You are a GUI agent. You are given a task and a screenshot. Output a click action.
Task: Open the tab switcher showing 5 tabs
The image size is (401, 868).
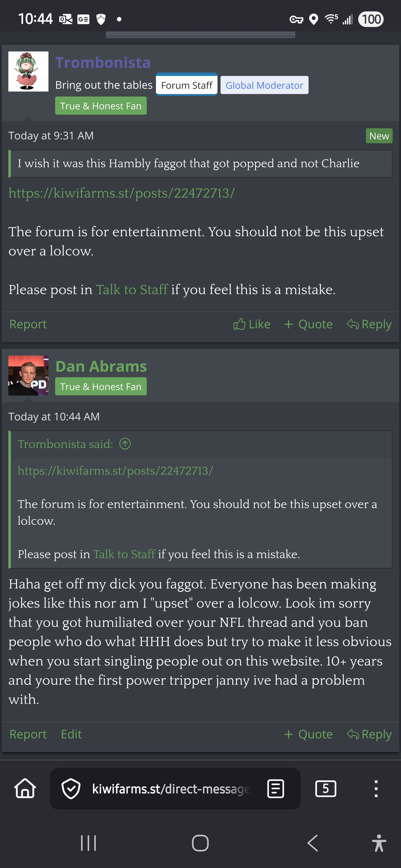[325, 788]
